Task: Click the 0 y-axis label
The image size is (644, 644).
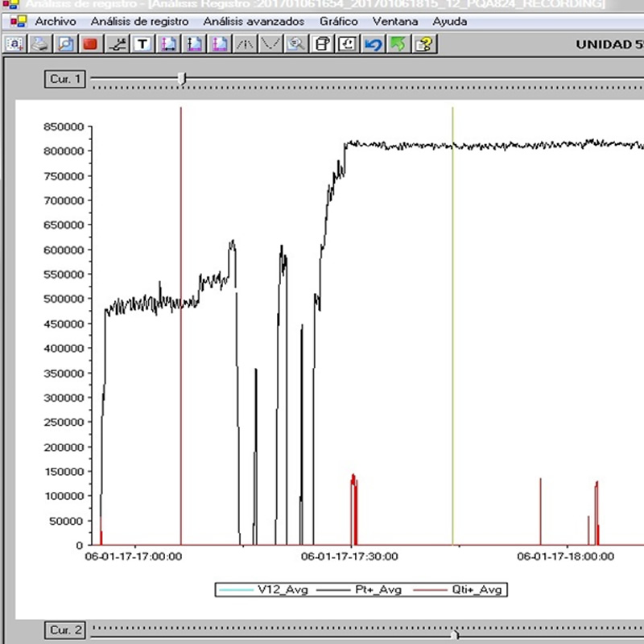Action: 80,546
